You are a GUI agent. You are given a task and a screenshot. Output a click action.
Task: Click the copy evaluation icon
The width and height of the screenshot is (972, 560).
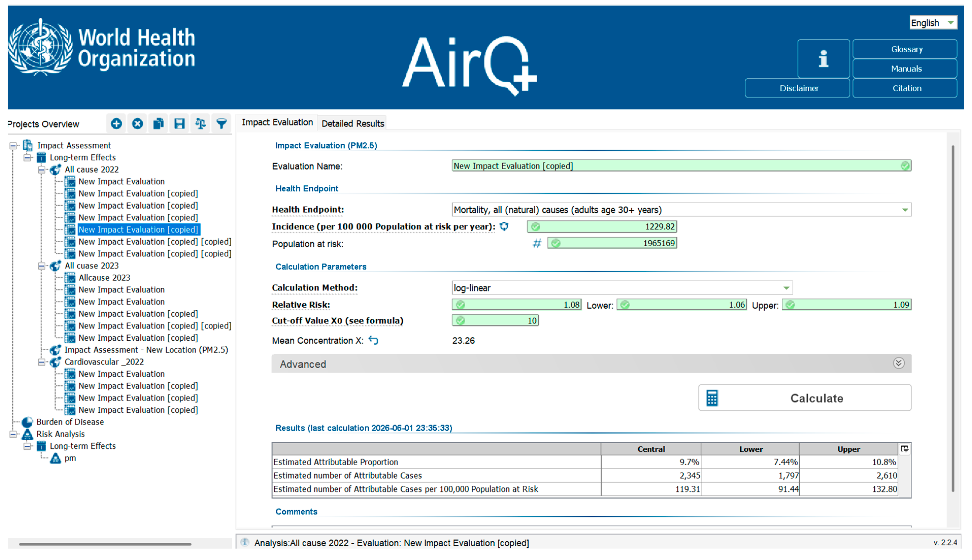[159, 124]
